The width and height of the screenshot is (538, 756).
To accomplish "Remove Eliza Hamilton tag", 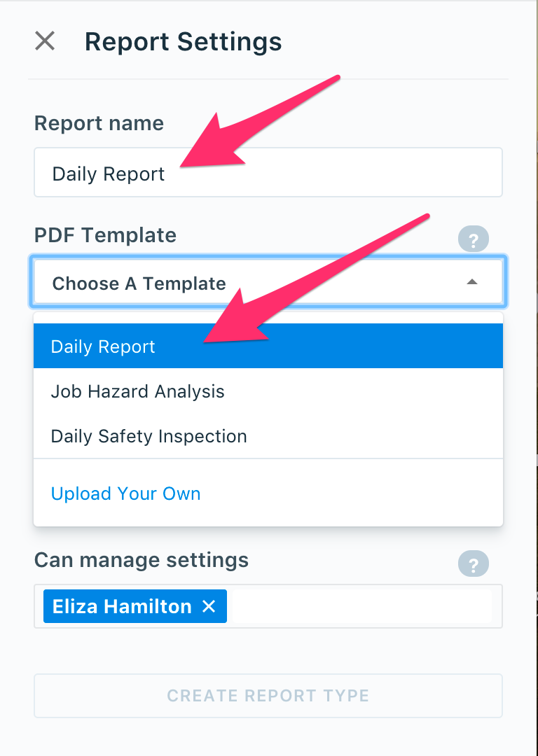I will click(209, 606).
